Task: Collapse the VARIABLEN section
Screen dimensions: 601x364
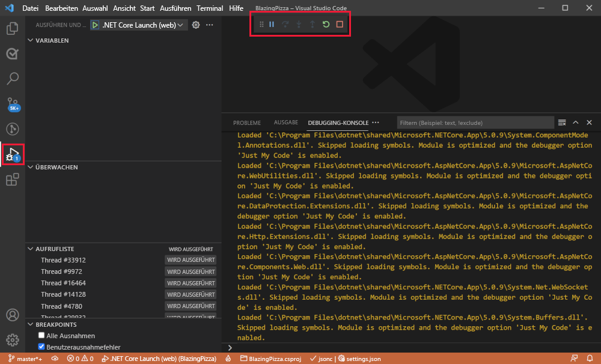Action: [x=30, y=40]
